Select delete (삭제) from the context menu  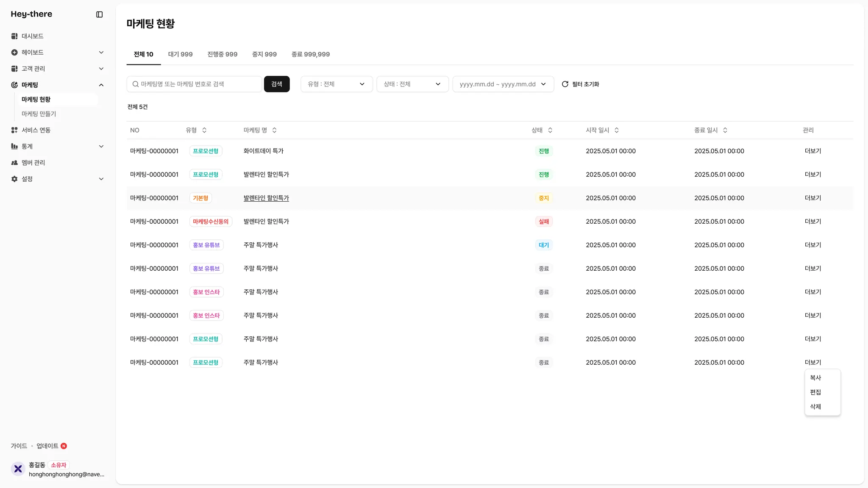coord(815,407)
